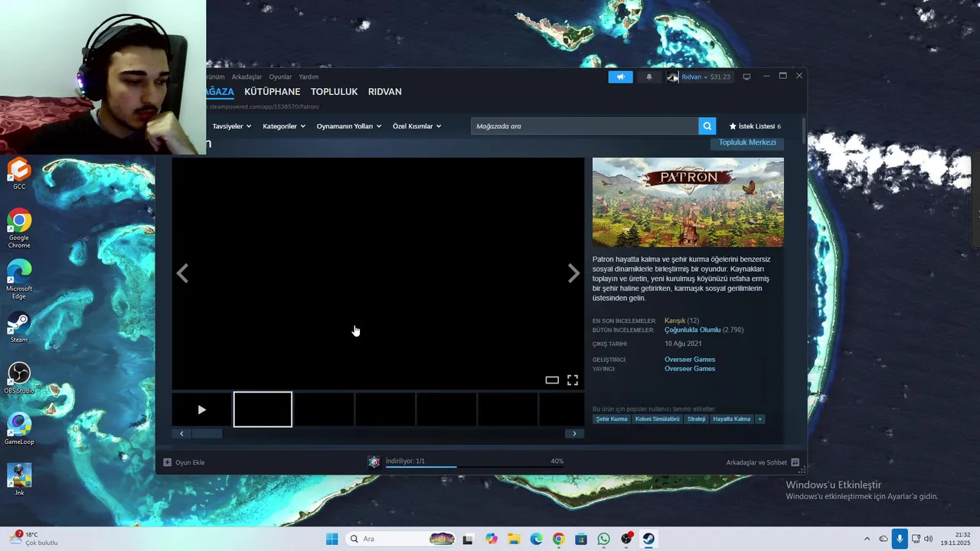Click microphone icon in system tray
The width and height of the screenshot is (980, 551).
900,539
